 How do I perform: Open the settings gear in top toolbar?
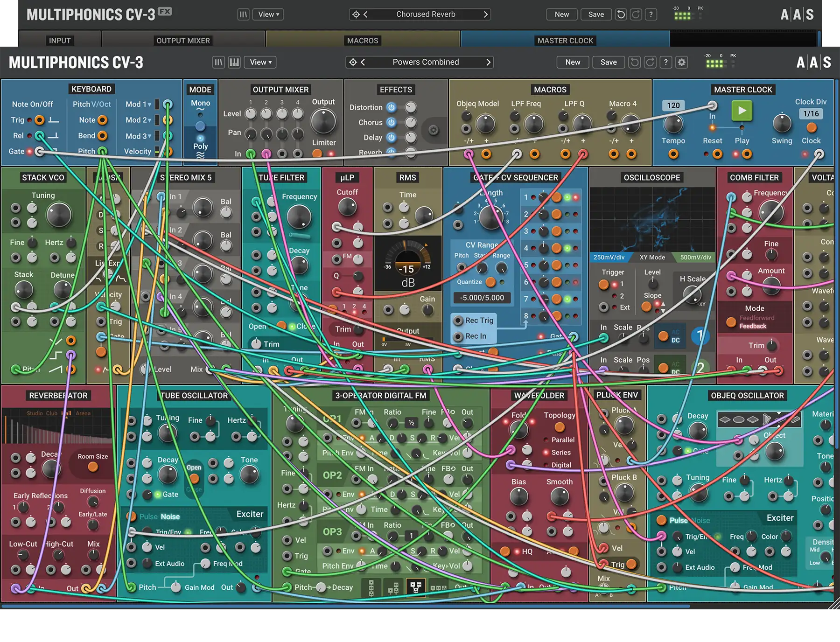point(682,62)
